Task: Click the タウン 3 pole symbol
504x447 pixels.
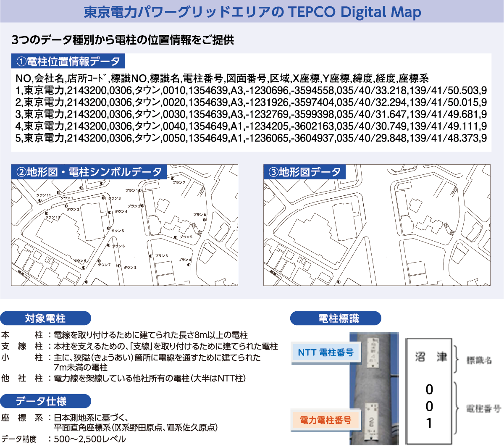Action: click(x=103, y=198)
